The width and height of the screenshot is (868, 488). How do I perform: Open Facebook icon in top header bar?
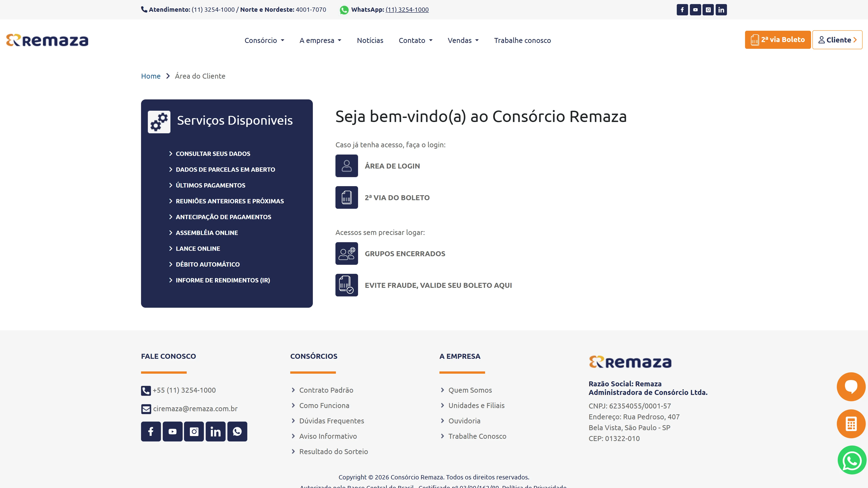[x=682, y=10]
